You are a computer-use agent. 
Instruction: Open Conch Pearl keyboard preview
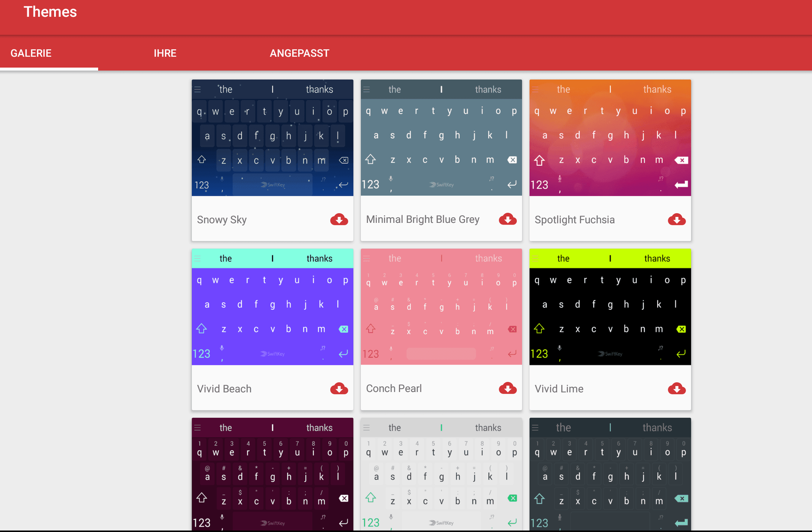coord(441,307)
